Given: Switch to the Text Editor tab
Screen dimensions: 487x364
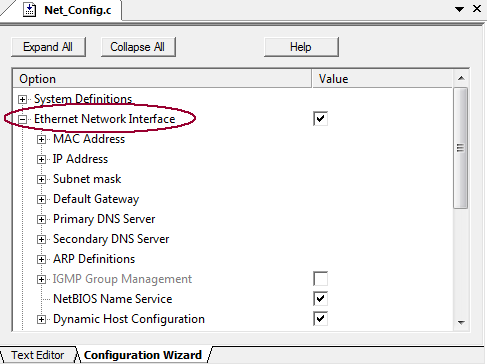Looking at the screenshot, I should [x=38, y=355].
